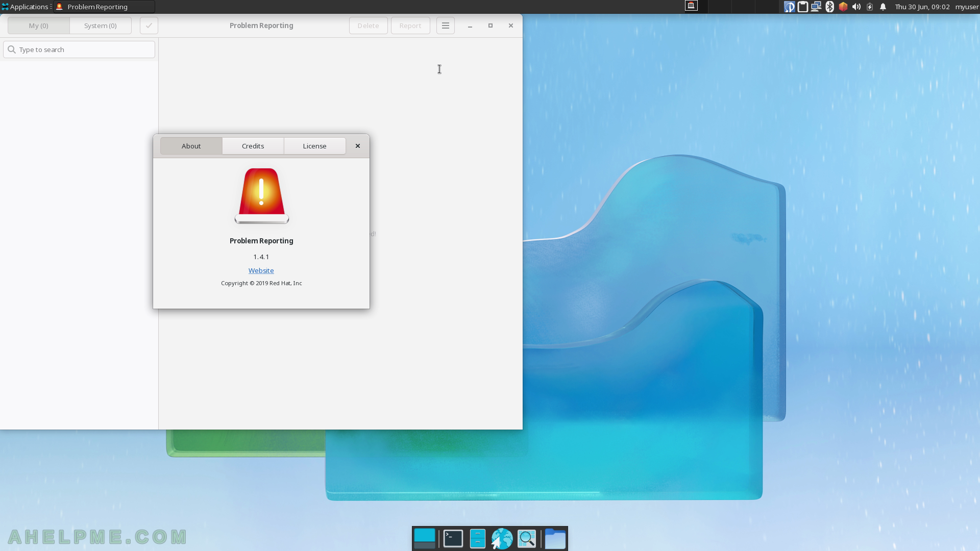Minimize the Problem Reporting window
This screenshot has height=551, width=980.
coord(470,26)
